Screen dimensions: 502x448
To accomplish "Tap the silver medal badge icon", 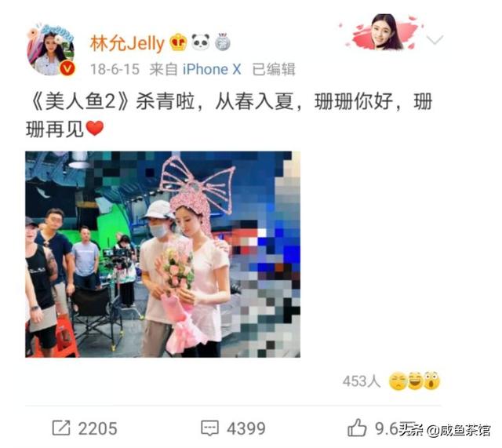I will [x=223, y=42].
